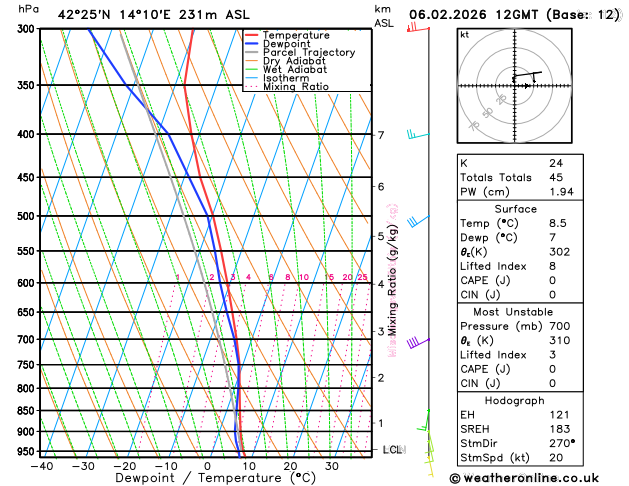Image resolution: width=629 pixels, height=486 pixels.
Task: Click the hodograph wind plot
Action: [x=515, y=86]
